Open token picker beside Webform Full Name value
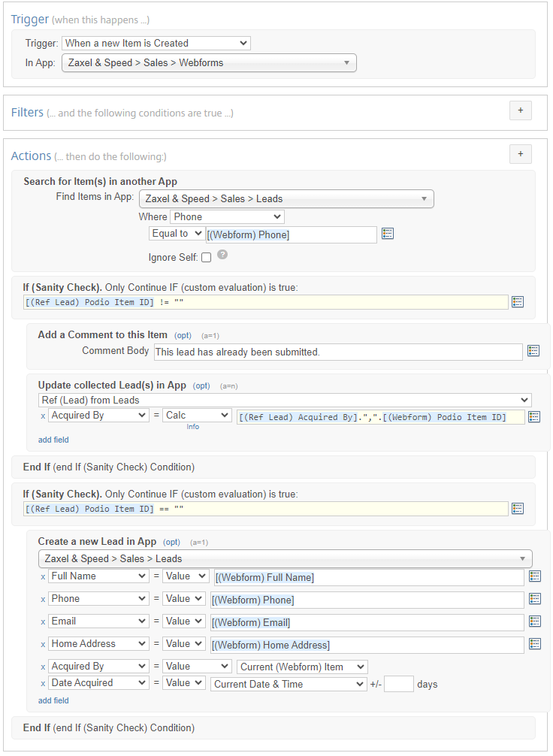 [535, 576]
